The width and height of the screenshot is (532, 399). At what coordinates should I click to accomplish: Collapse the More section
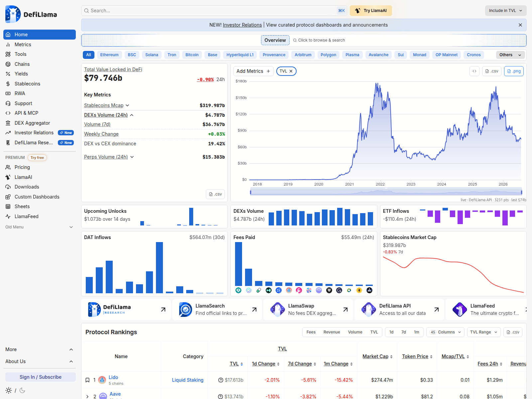pos(40,349)
